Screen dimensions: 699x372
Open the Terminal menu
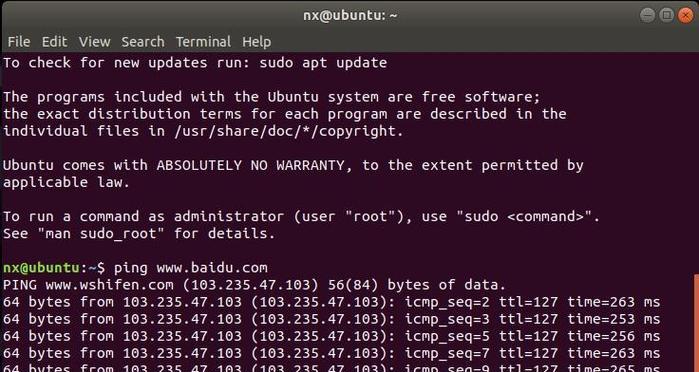point(203,42)
